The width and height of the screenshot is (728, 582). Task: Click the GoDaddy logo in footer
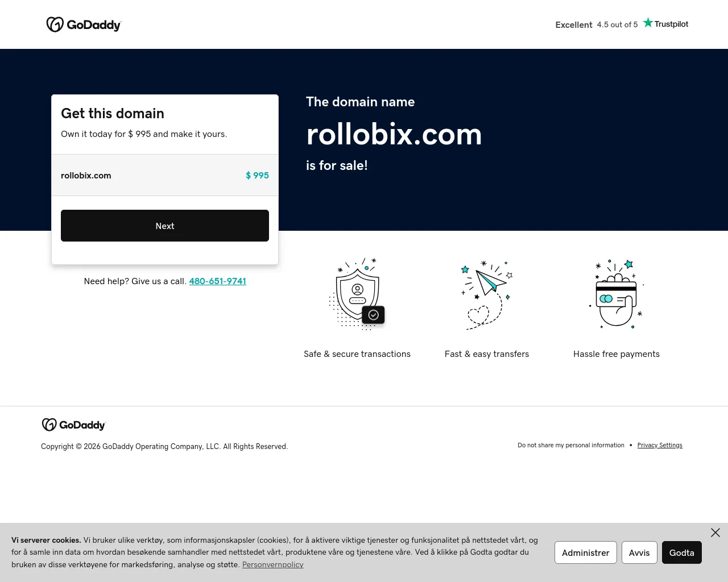click(x=73, y=425)
